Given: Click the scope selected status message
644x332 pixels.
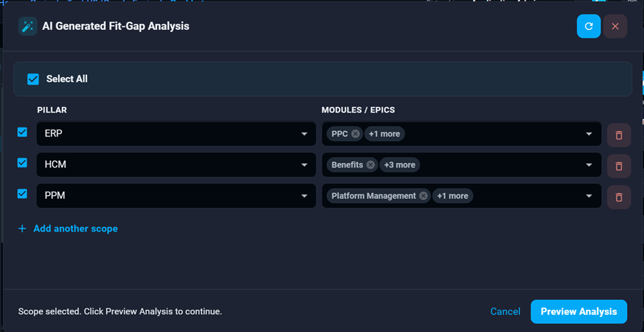Looking at the screenshot, I should click(x=120, y=311).
